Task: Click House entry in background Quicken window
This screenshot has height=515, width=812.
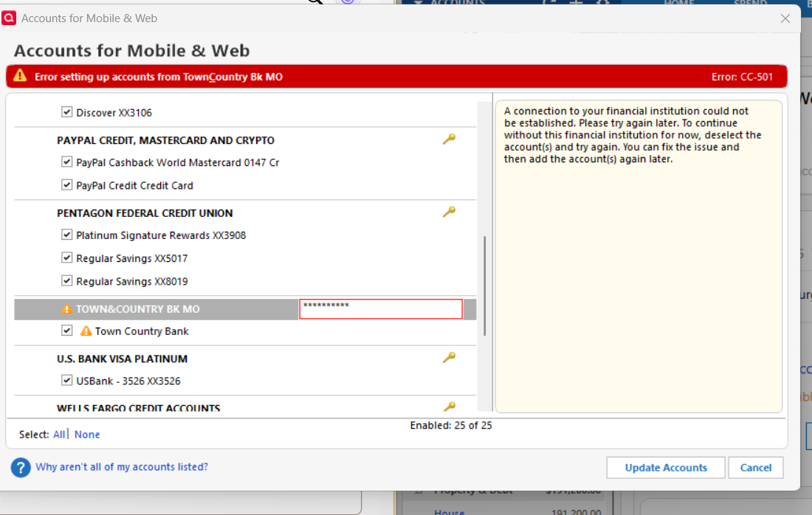Action: click(x=449, y=511)
